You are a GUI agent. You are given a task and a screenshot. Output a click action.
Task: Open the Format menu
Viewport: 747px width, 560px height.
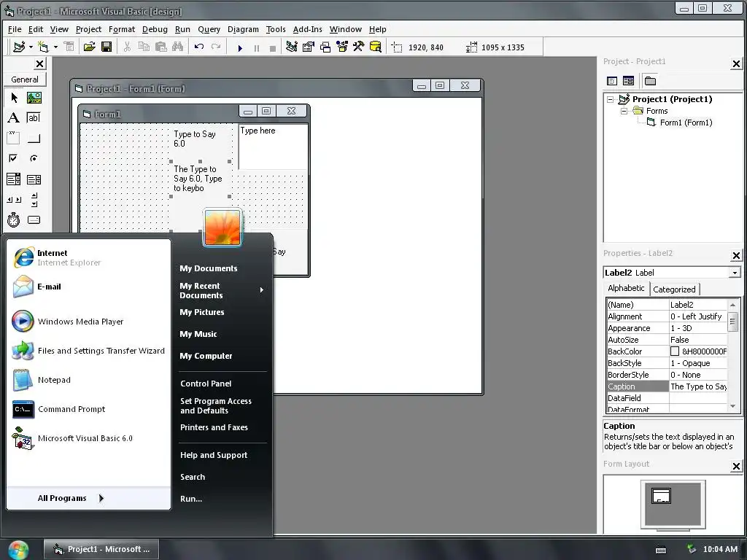pos(122,29)
